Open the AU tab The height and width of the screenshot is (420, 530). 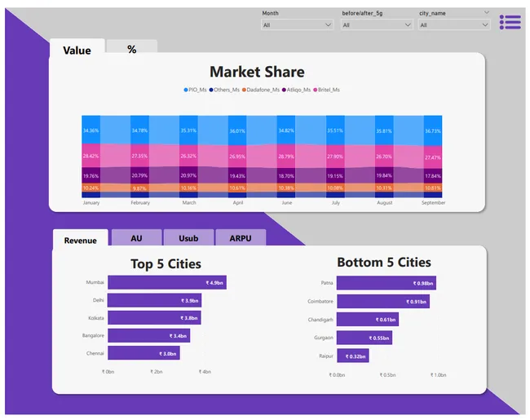pyautogui.click(x=136, y=237)
